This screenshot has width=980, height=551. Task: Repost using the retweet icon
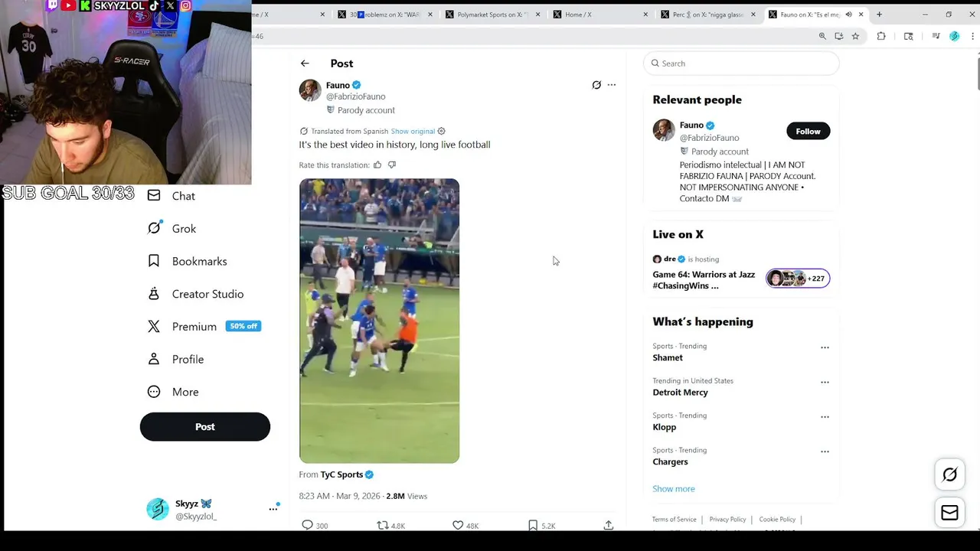382,525
